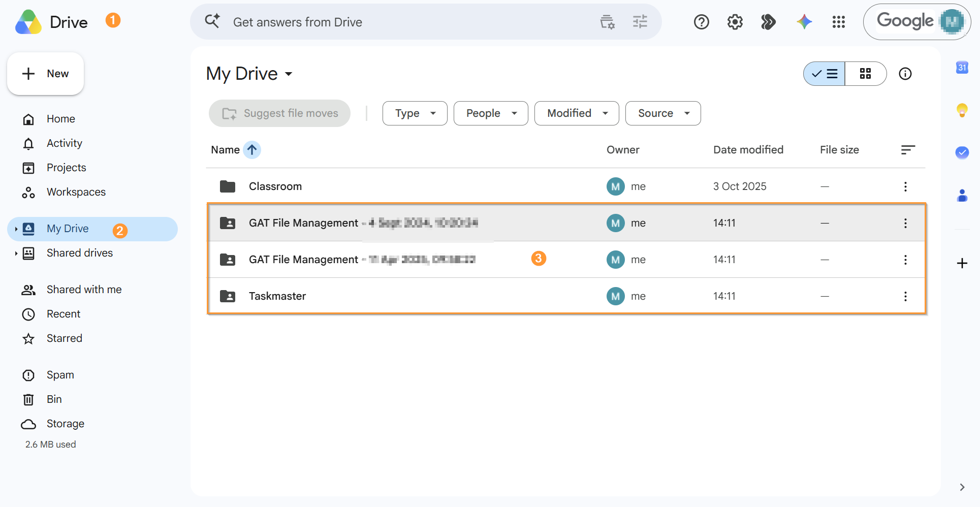
Task: Open the People filter dropdown
Action: point(490,113)
